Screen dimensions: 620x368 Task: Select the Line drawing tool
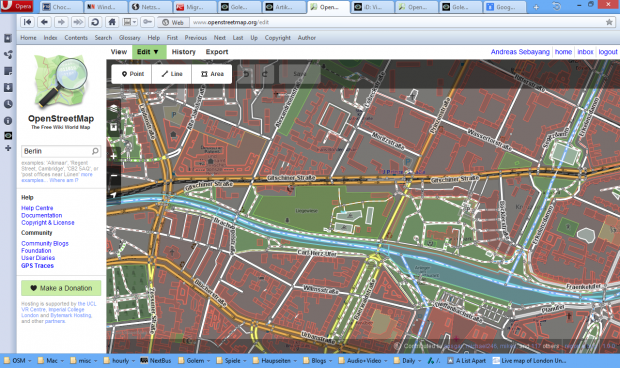(x=172, y=74)
